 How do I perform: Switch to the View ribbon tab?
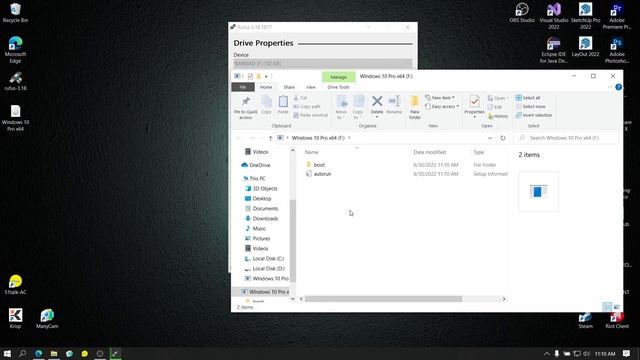[x=311, y=87]
